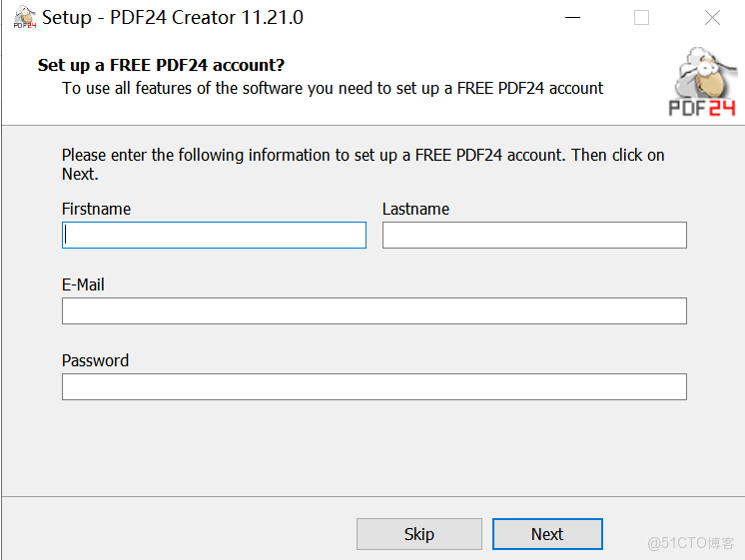This screenshot has width=745, height=560.
Task: Proceed with the Next button
Action: click(547, 534)
